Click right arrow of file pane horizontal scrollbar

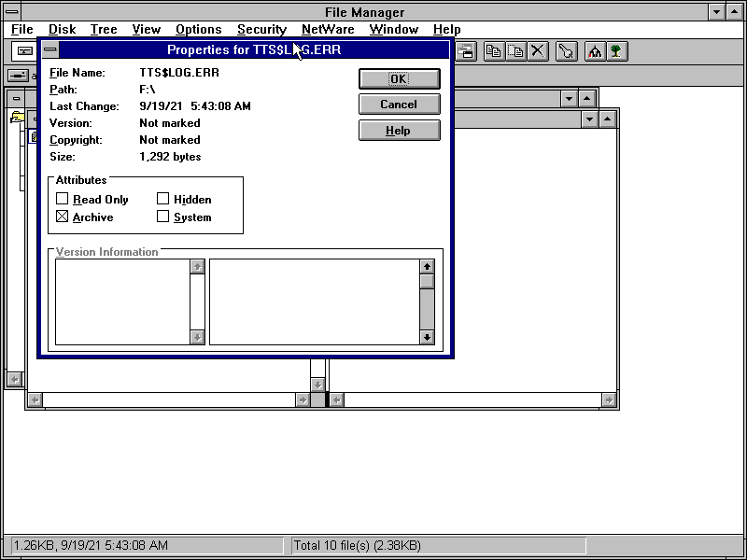click(609, 400)
